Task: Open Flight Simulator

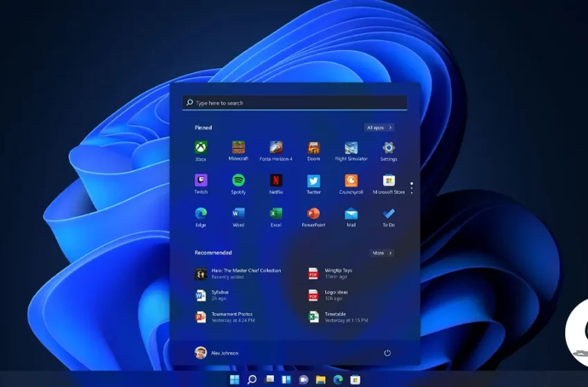Action: [x=351, y=148]
